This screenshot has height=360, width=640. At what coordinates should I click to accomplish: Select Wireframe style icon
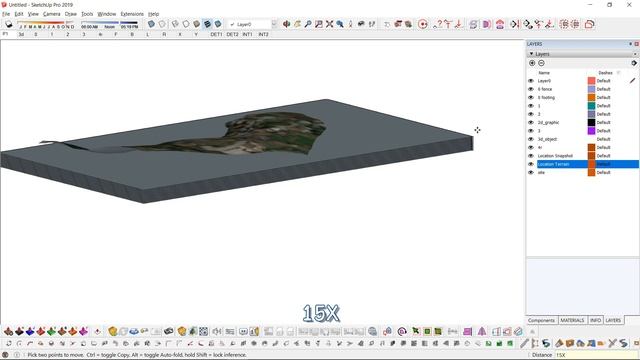pos(175,24)
